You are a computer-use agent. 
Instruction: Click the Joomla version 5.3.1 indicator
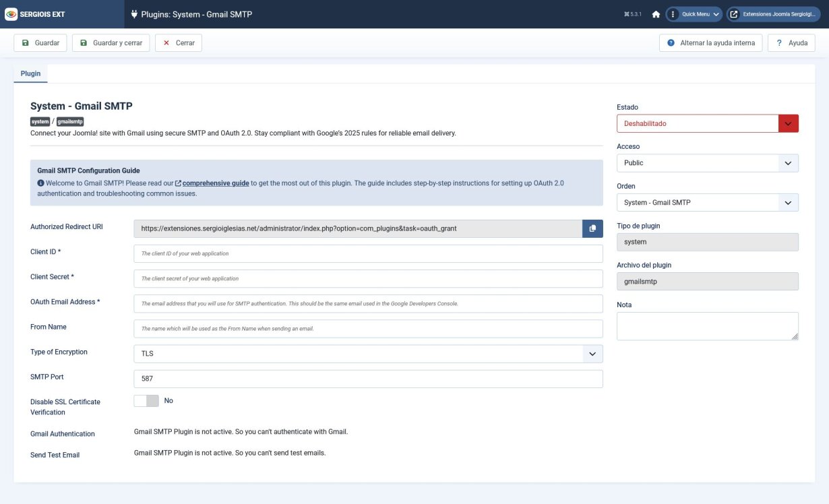click(x=634, y=14)
